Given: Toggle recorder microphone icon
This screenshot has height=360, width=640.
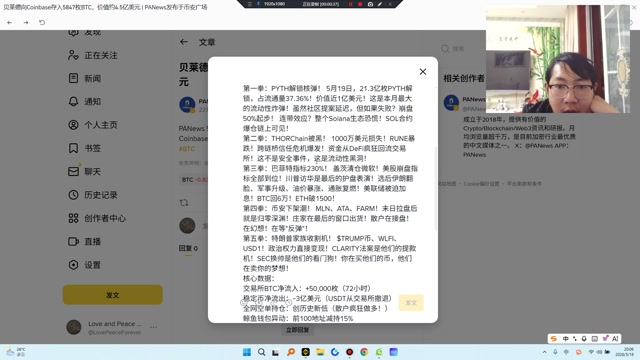Looking at the screenshot, I should [x=258, y=4].
